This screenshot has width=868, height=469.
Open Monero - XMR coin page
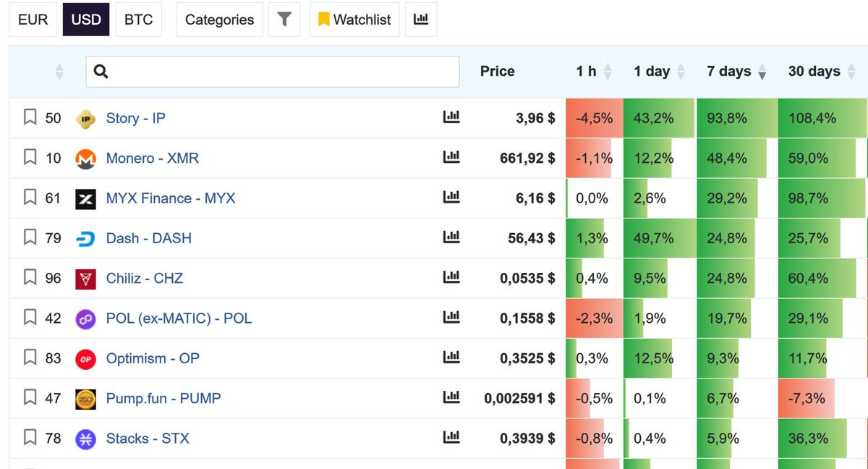tap(153, 158)
